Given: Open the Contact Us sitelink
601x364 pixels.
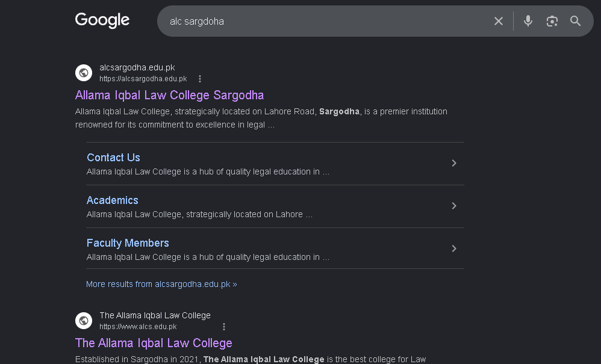Looking at the screenshot, I should (113, 157).
